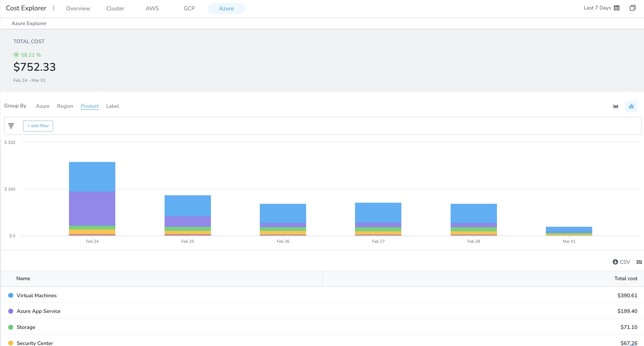
Task: Click the Feb 24 bar's purple segment
Action: [x=92, y=209]
